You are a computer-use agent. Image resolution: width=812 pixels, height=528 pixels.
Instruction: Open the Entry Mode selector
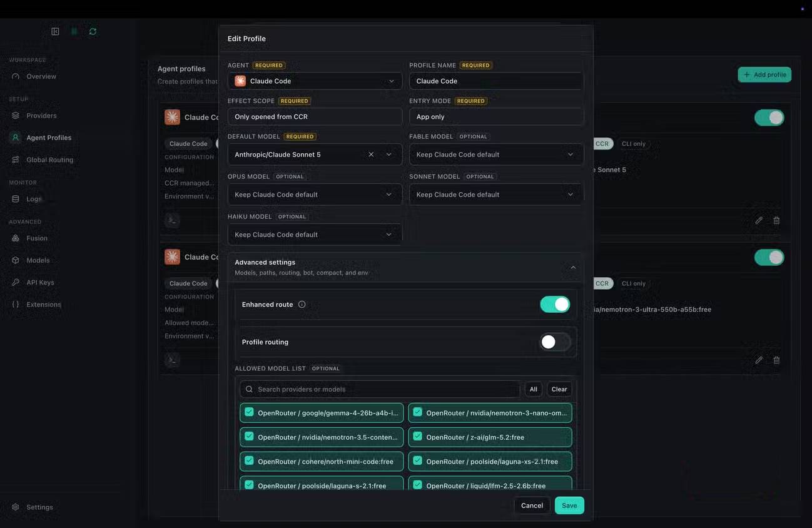coord(496,116)
